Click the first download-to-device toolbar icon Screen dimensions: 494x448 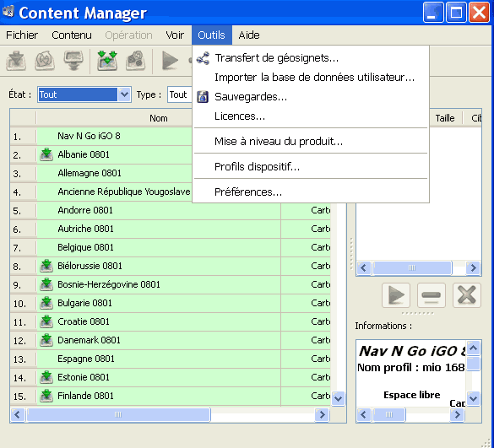click(16, 61)
